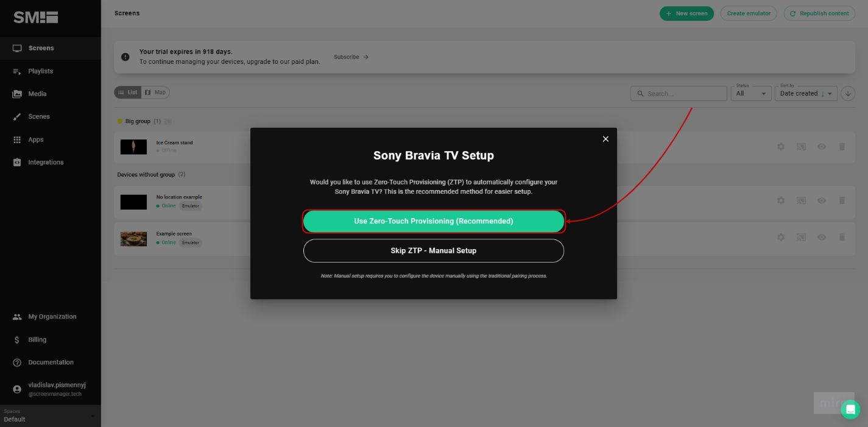
Task: Go to Playlists in sidebar
Action: [x=50, y=71]
